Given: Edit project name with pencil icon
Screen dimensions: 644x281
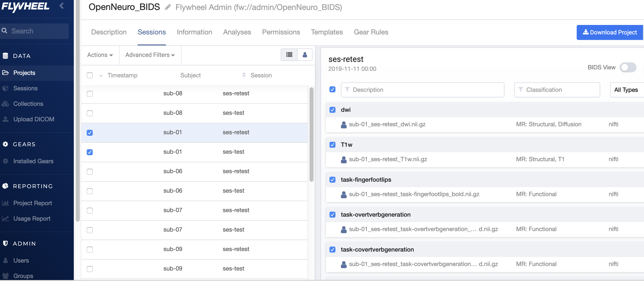Looking at the screenshot, I should point(168,7).
